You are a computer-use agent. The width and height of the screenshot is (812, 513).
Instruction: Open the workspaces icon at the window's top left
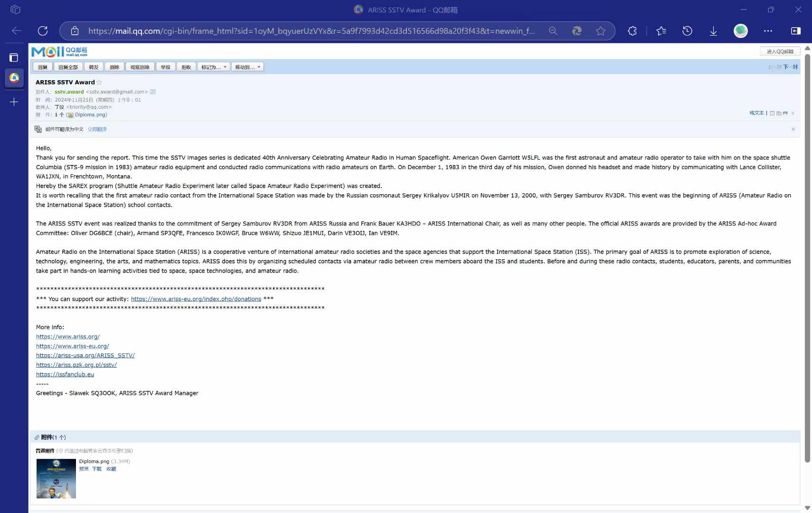pyautogui.click(x=15, y=9)
